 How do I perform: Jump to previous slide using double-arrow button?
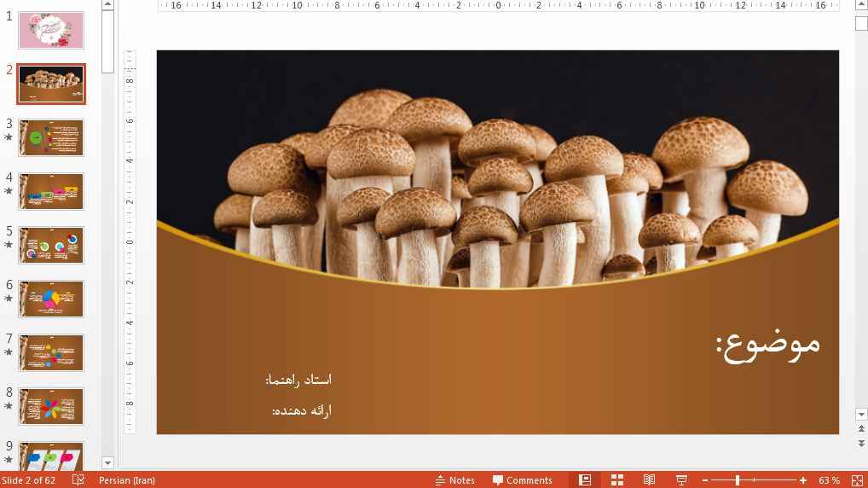click(x=861, y=430)
